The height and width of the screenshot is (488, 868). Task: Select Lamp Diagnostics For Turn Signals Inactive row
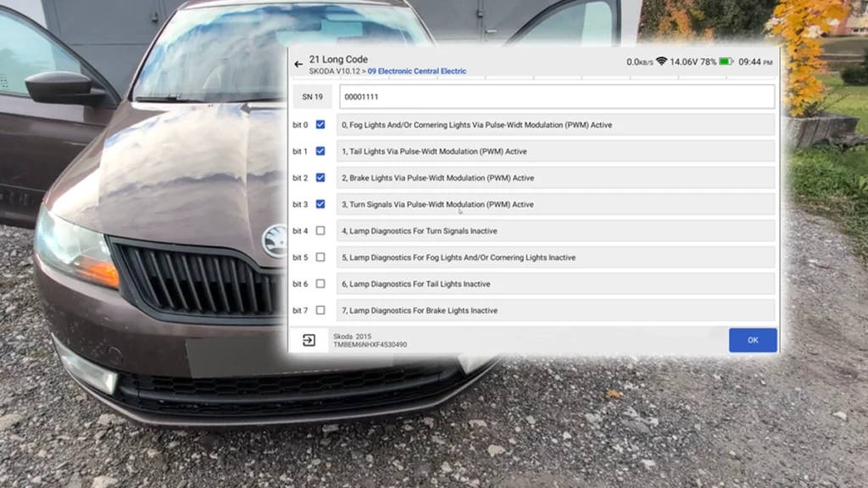point(556,231)
